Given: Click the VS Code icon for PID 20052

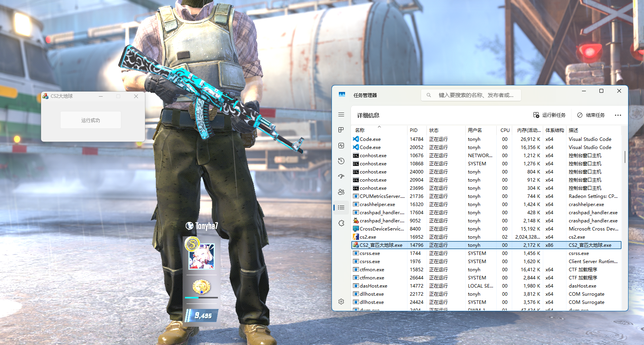Looking at the screenshot, I should coord(356,147).
